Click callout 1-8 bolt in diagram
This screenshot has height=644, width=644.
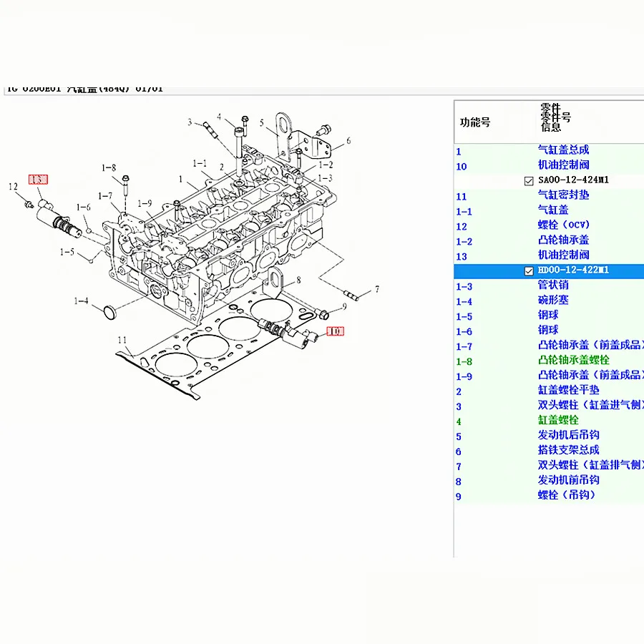[109, 167]
